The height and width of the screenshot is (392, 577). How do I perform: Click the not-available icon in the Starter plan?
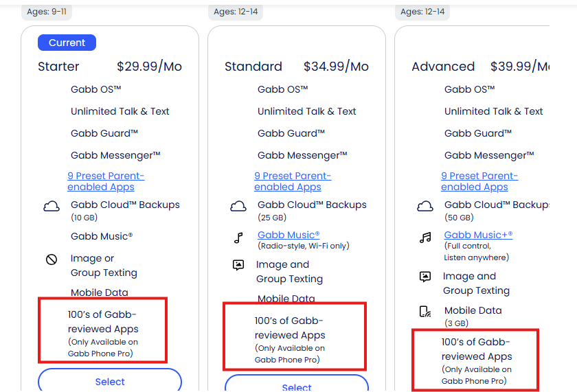(x=52, y=260)
